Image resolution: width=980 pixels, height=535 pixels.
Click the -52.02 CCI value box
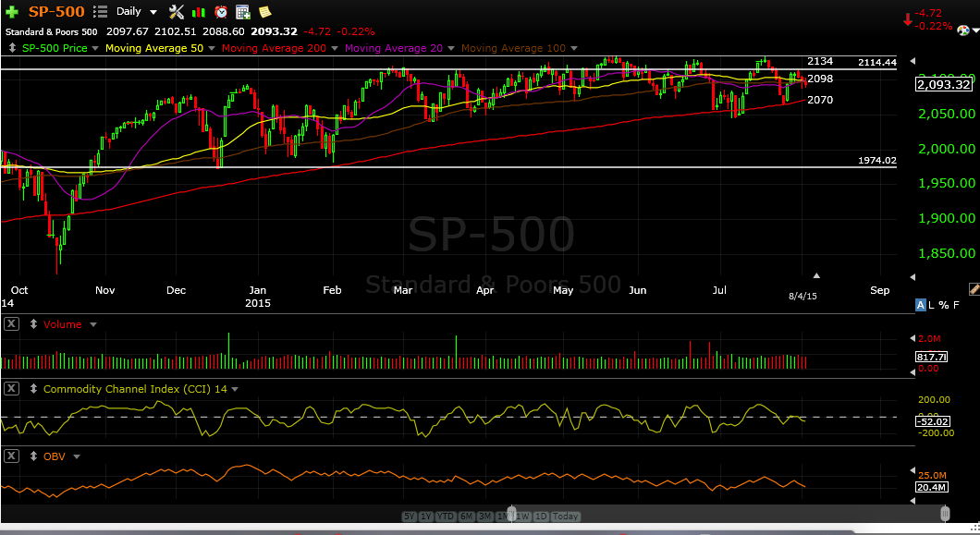[933, 422]
